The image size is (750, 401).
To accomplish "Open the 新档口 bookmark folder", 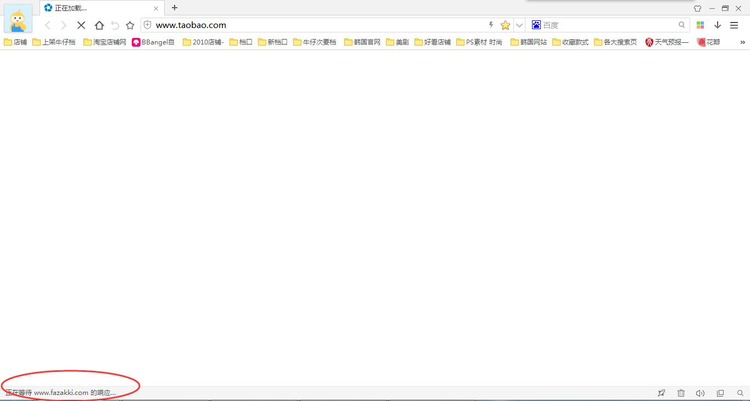I will (x=273, y=42).
